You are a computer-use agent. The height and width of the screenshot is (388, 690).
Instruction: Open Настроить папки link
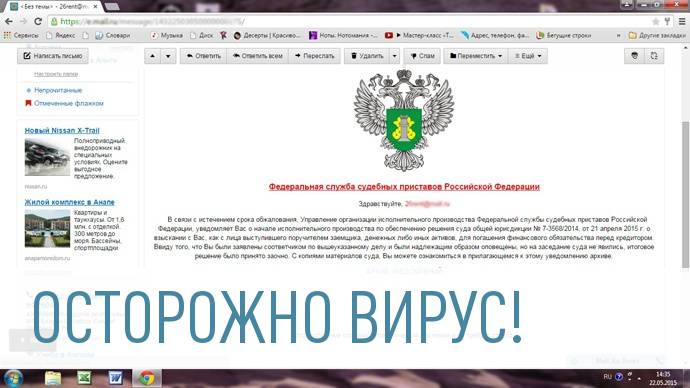[56, 74]
